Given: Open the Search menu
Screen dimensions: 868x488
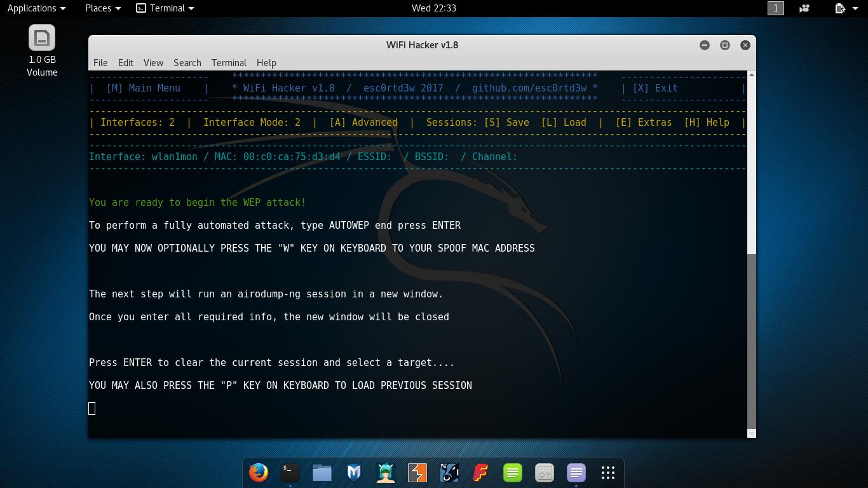Looking at the screenshot, I should click(x=187, y=63).
